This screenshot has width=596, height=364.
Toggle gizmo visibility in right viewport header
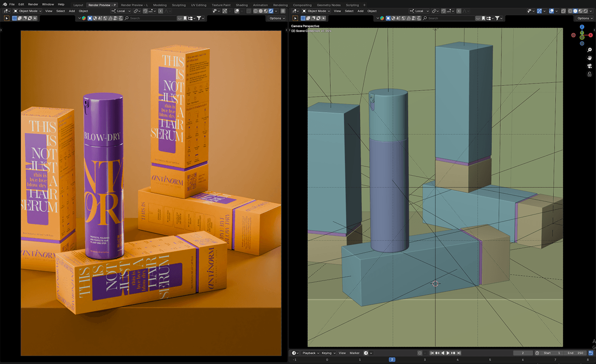click(x=540, y=11)
